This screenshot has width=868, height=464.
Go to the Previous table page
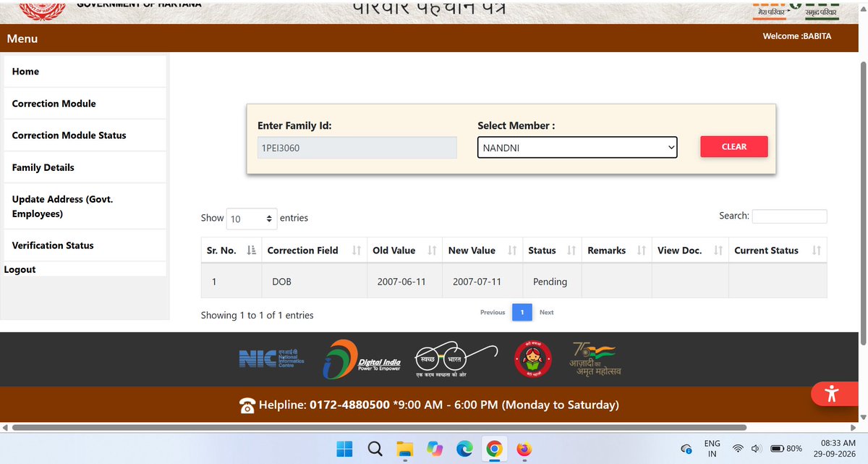point(493,312)
